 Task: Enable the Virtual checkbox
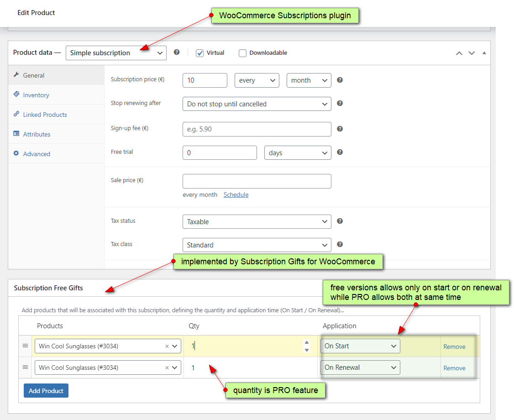(x=199, y=53)
